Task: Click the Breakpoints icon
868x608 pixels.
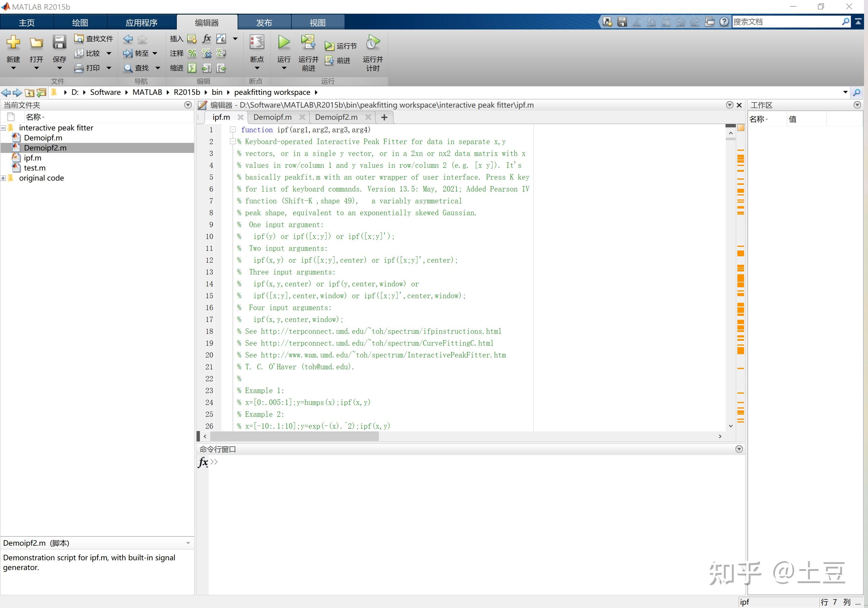Action: tap(257, 42)
